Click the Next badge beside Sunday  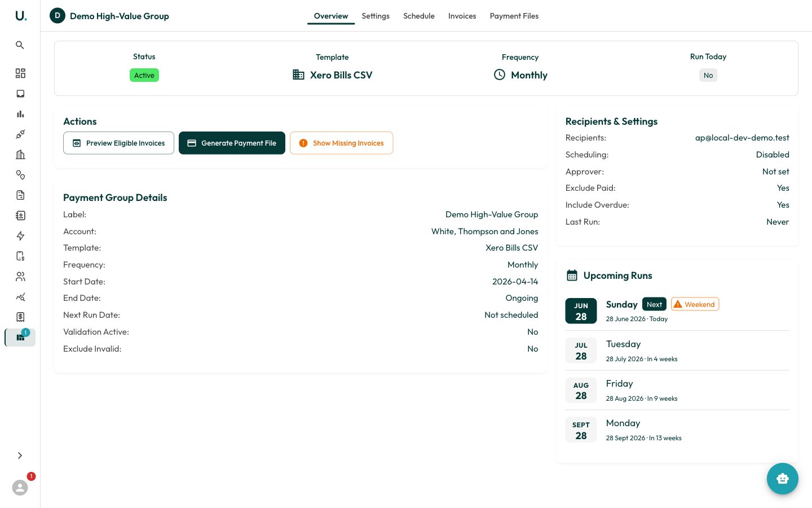pyautogui.click(x=654, y=304)
